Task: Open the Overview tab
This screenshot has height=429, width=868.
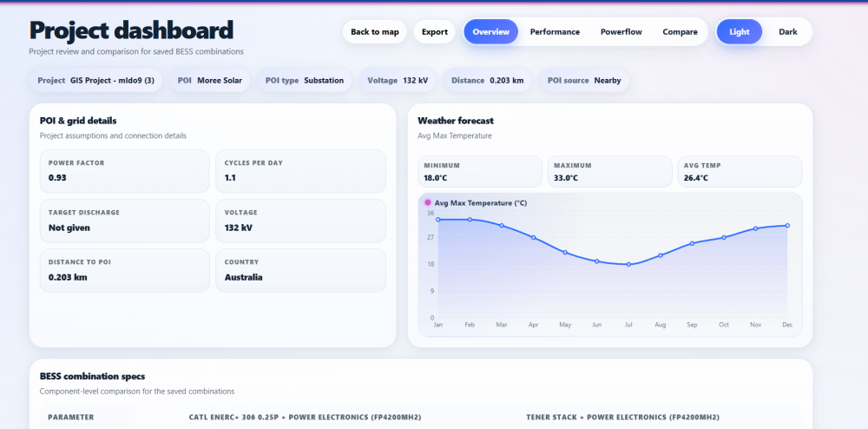Action: 491,31
